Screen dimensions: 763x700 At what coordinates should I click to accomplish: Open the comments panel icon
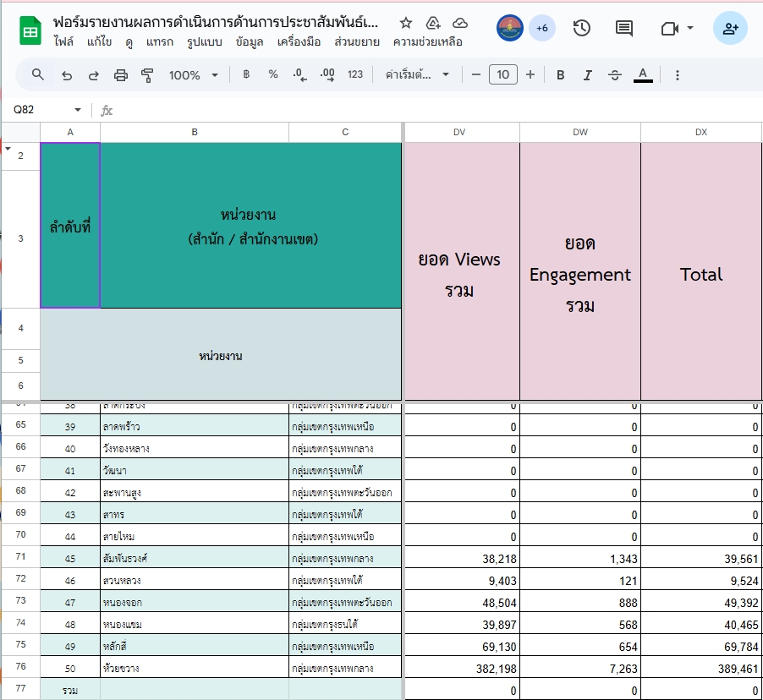click(x=623, y=28)
